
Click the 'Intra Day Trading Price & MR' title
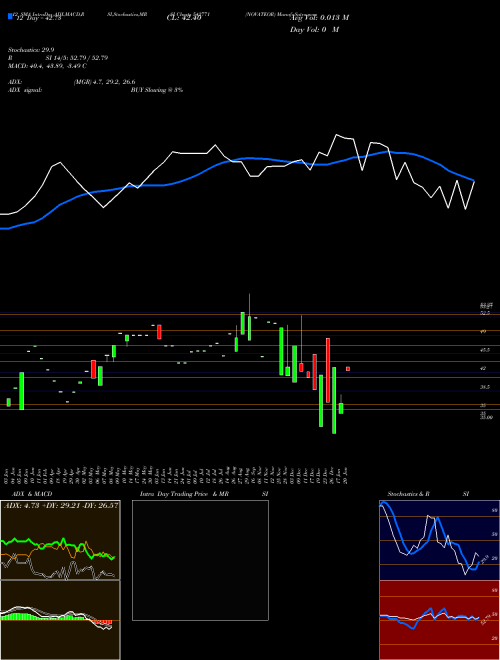(x=184, y=494)
